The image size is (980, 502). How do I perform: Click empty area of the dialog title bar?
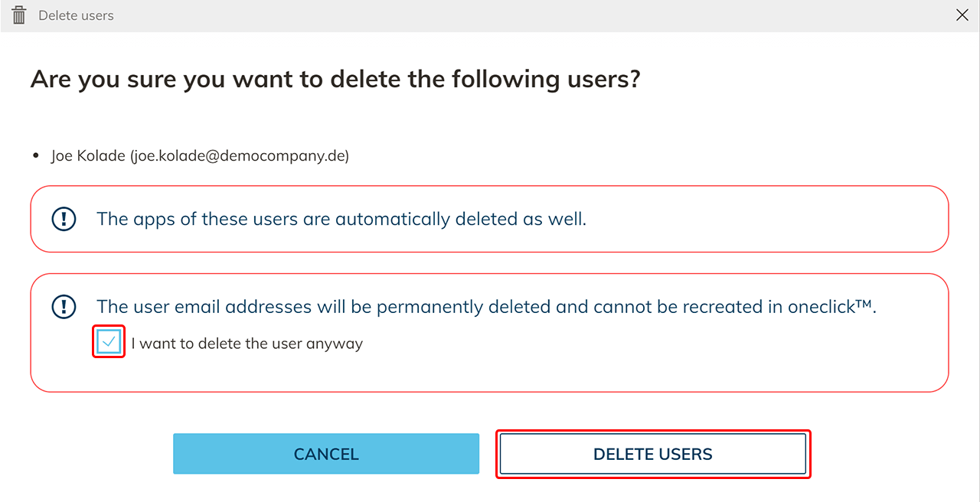[x=536, y=15]
